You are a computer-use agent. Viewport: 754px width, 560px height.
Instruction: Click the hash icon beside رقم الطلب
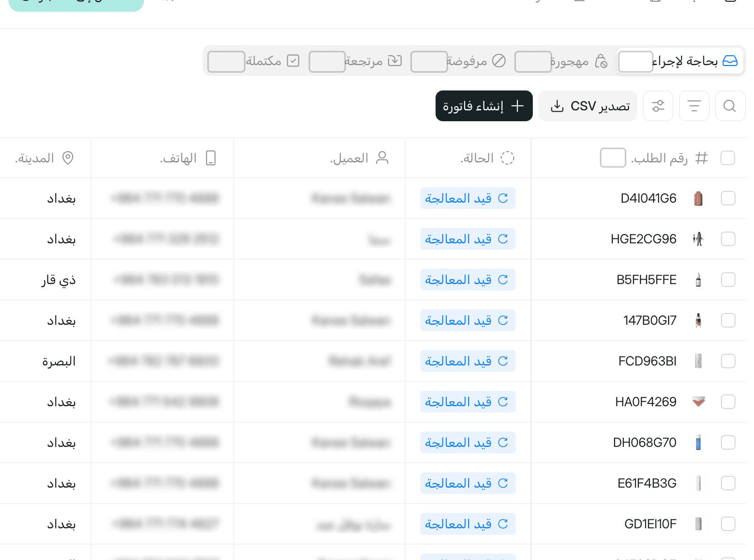tap(702, 158)
